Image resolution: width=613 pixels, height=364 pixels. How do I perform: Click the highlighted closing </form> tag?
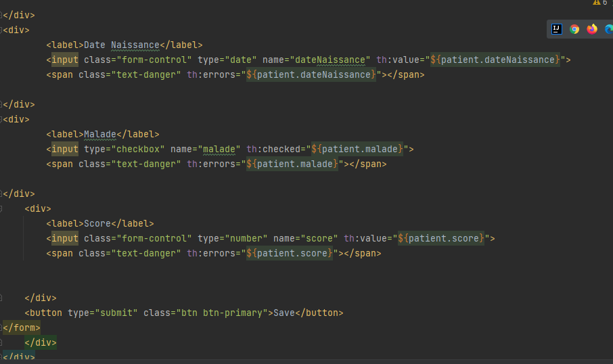click(22, 327)
